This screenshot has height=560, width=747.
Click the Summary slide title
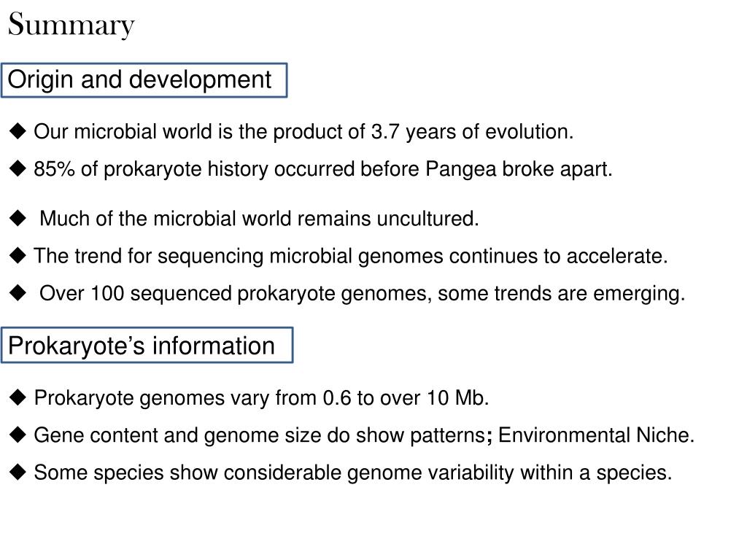coord(71,25)
